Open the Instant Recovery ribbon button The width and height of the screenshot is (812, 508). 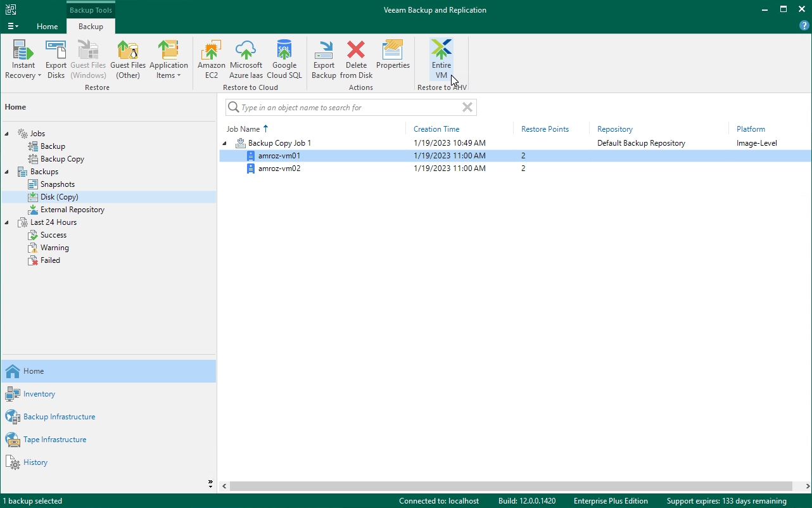pyautogui.click(x=23, y=60)
